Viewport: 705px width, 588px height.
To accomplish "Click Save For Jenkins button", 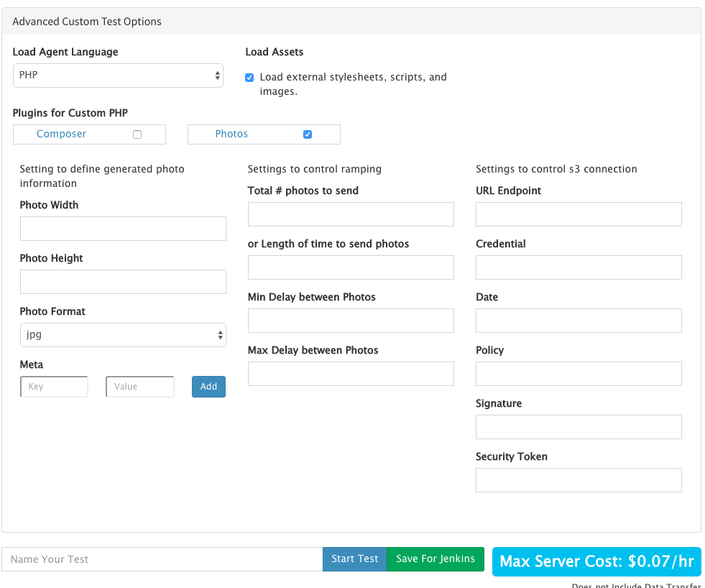I will click(x=436, y=559).
